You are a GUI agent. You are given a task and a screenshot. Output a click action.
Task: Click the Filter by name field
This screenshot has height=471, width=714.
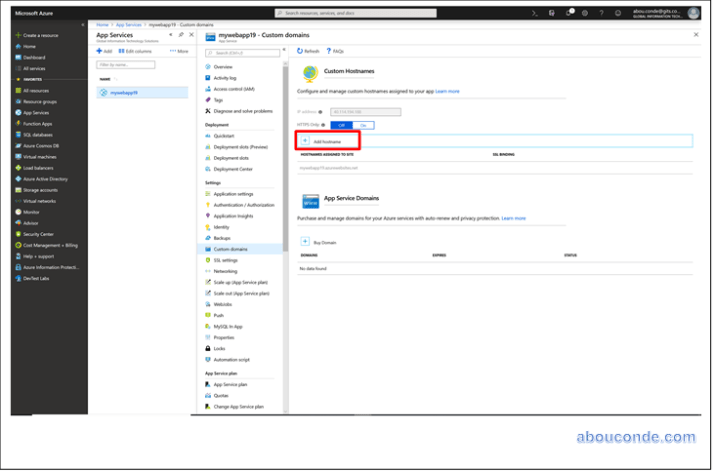click(x=126, y=65)
